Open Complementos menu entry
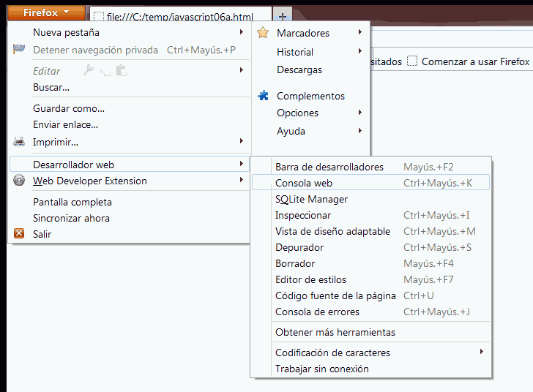The image size is (533, 392). click(x=310, y=96)
